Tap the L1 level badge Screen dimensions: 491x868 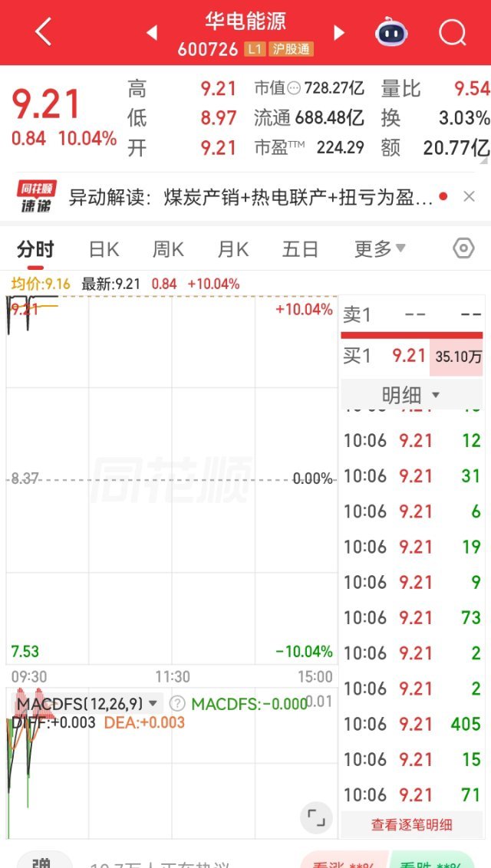click(x=254, y=49)
